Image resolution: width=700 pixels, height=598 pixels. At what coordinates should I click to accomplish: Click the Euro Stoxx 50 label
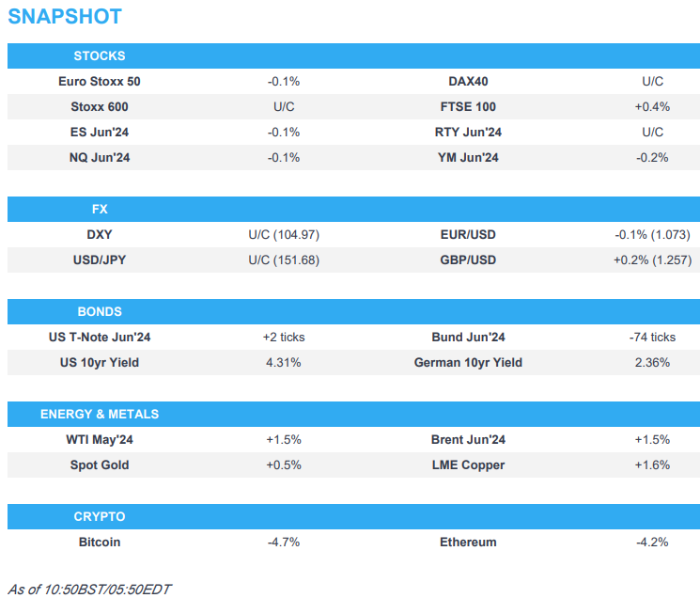pos(100,82)
